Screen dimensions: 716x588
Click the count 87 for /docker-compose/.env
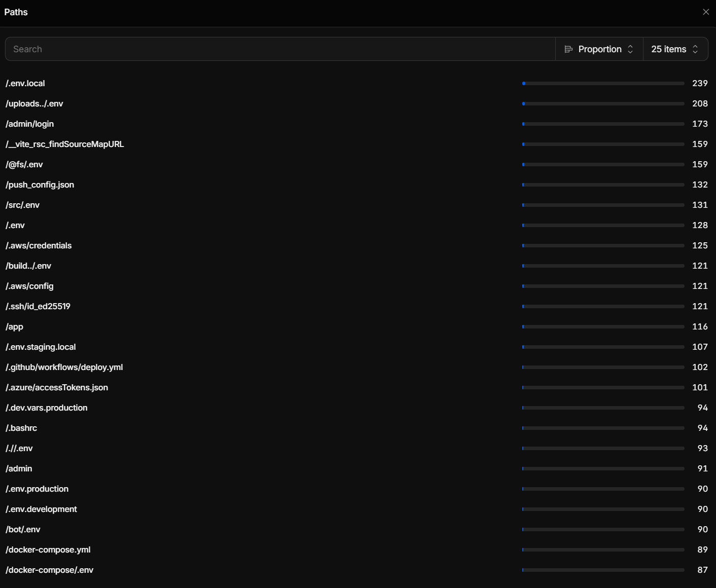[702, 570]
